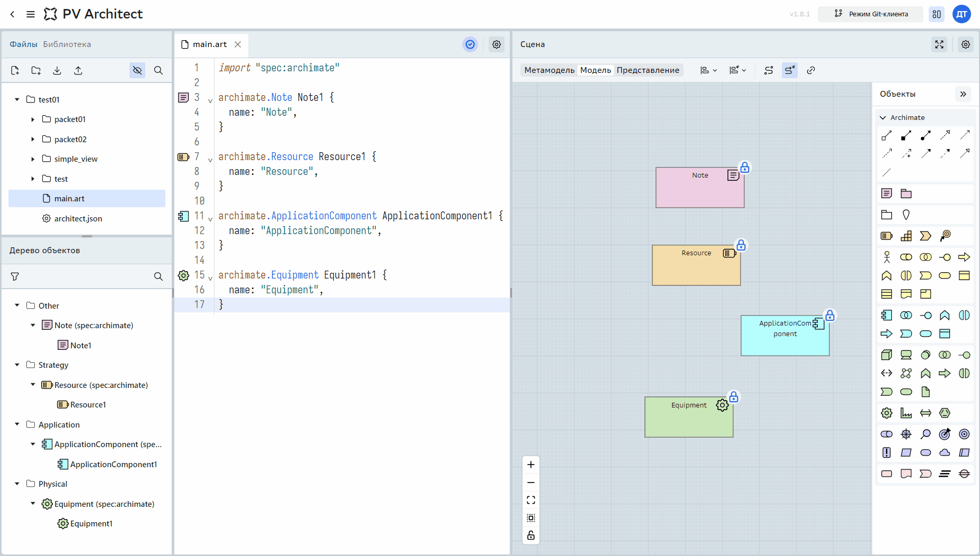The width and height of the screenshot is (980, 556).
Task: Select the Archimate actor palette icon
Action: [x=887, y=257]
